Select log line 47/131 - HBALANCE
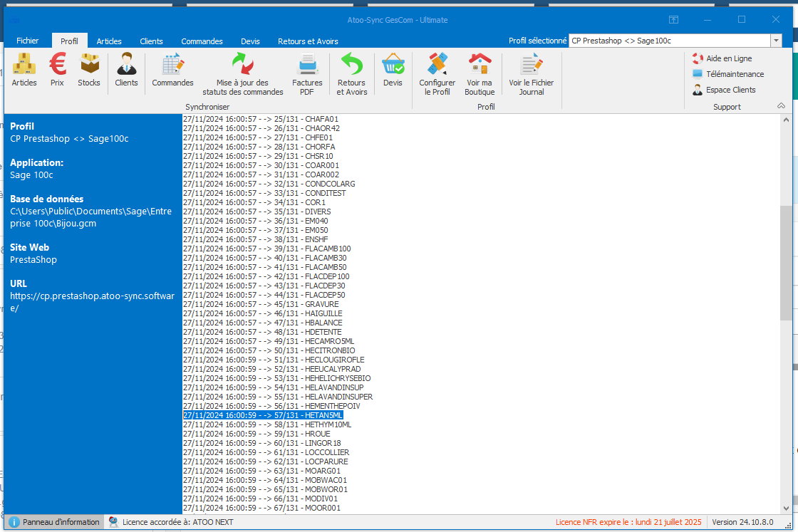This screenshot has width=798, height=532. click(x=263, y=323)
